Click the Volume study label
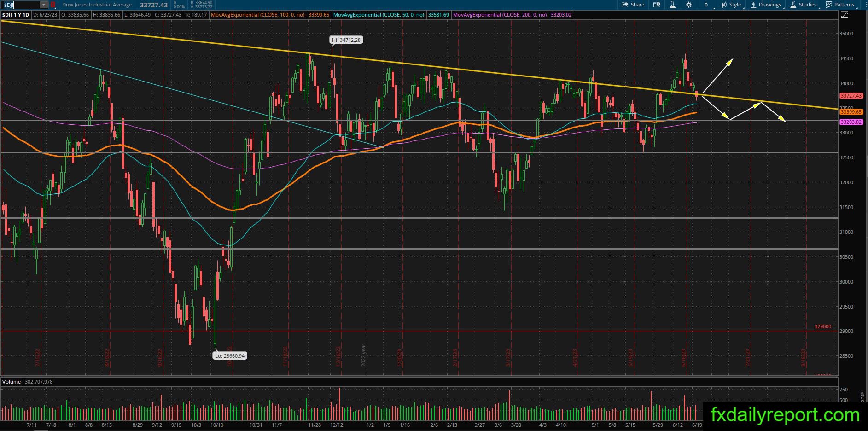Viewport: 868px width, 431px height. [x=12, y=382]
